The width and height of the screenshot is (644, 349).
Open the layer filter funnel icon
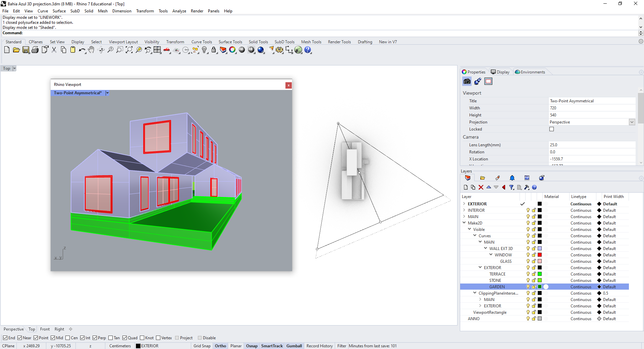click(x=511, y=187)
